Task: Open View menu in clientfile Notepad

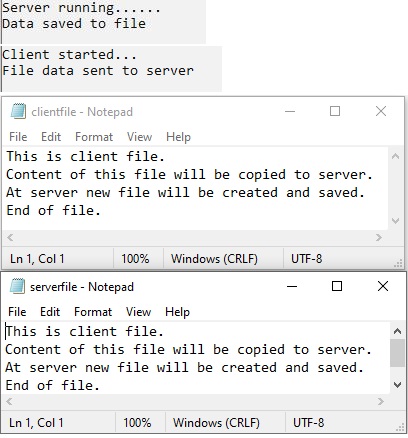Action: 139,137
